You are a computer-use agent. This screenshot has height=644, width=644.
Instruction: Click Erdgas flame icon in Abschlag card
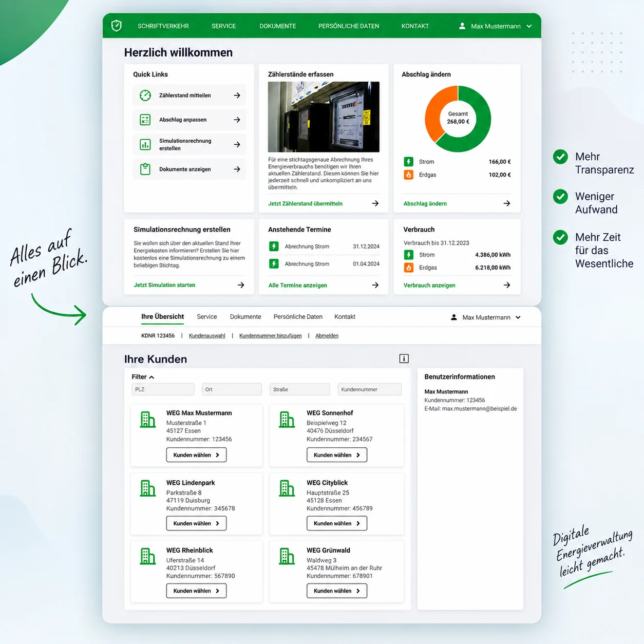[409, 175]
